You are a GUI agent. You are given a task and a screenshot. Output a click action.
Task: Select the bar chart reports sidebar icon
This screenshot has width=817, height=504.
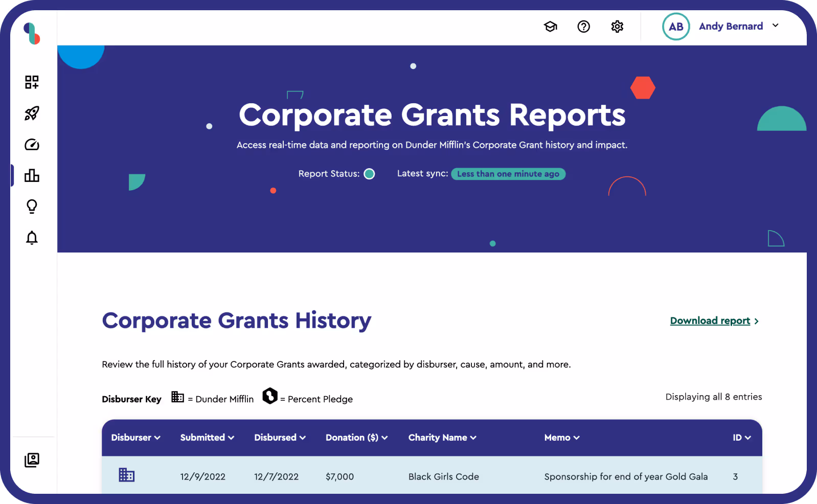(x=32, y=176)
